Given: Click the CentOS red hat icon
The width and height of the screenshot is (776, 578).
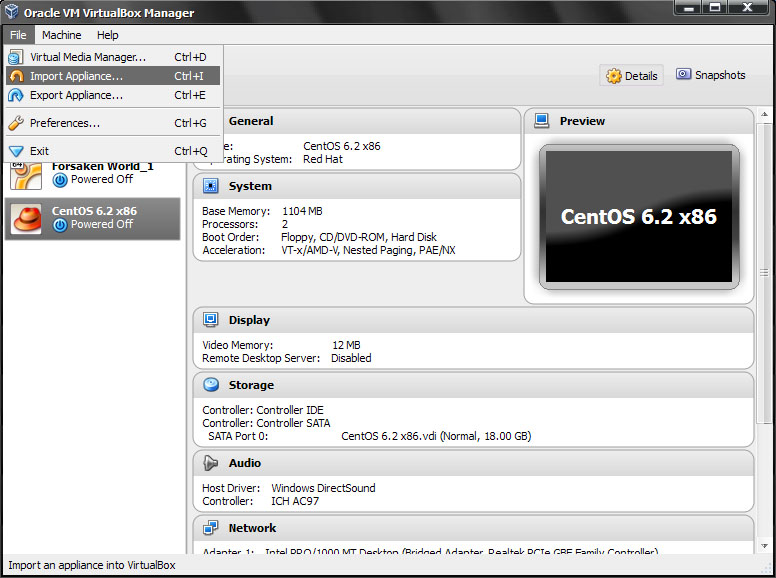Looking at the screenshot, I should point(27,219).
